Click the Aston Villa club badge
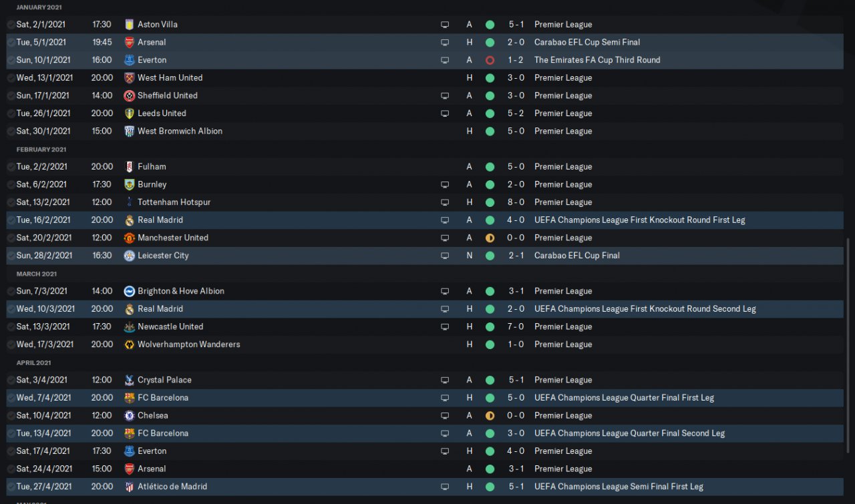855x504 pixels. (129, 25)
